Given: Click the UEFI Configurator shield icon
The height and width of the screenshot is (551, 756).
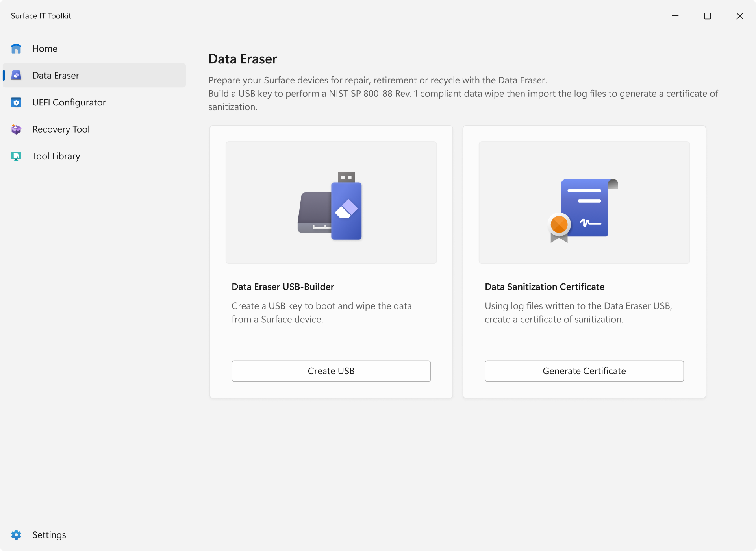Looking at the screenshot, I should coord(16,102).
